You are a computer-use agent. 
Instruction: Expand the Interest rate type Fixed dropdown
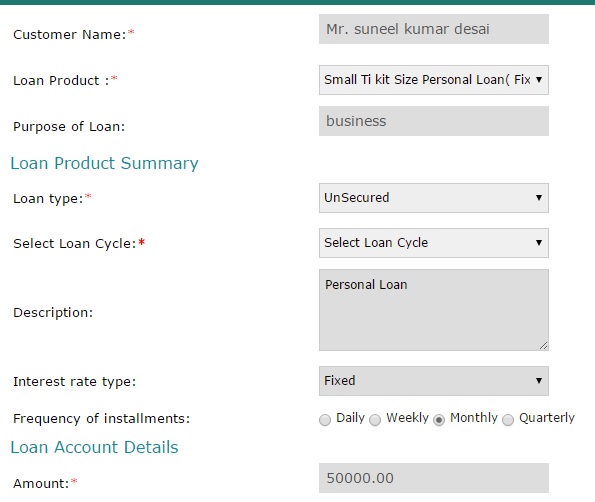[x=434, y=381]
